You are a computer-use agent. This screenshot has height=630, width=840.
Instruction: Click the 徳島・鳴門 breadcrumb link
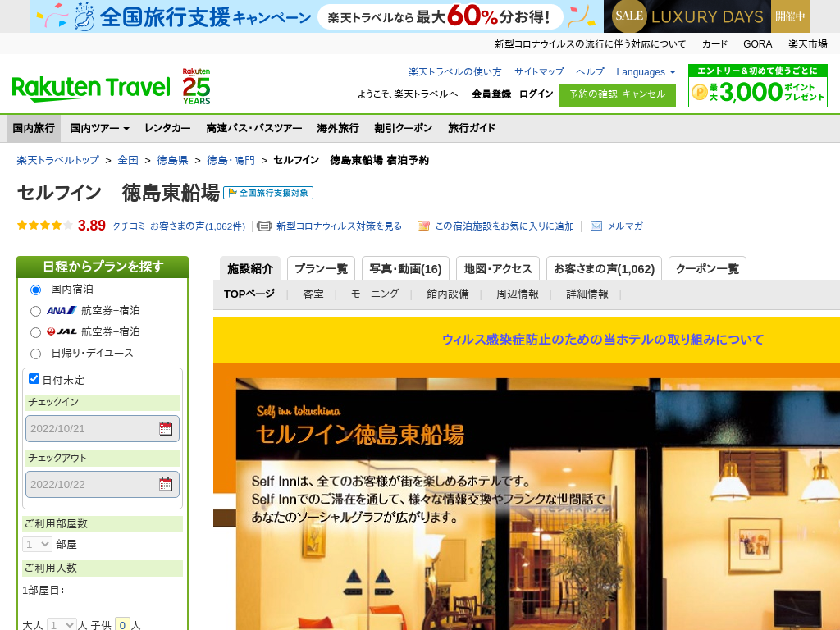pos(231,160)
